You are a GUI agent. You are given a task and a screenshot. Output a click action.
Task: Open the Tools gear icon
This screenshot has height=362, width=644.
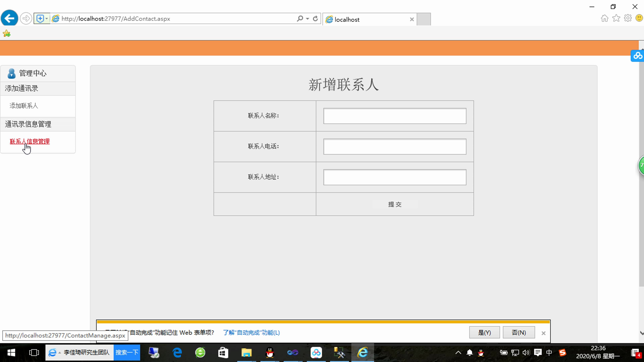(x=628, y=18)
